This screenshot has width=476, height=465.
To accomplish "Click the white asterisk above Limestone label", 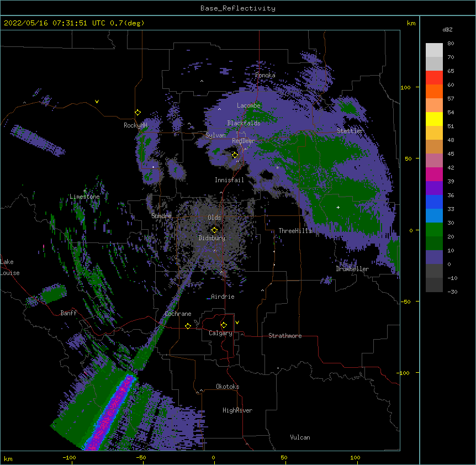I will [x=84, y=191].
